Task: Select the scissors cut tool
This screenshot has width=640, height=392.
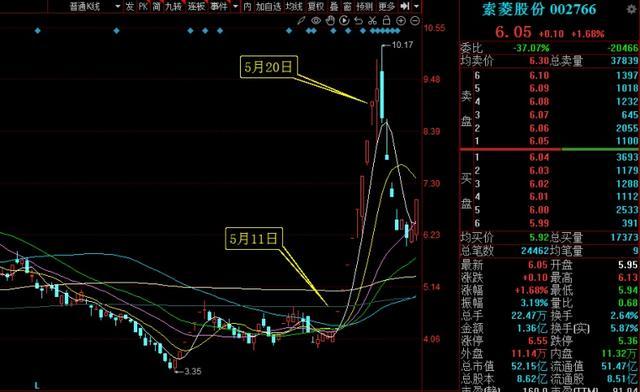Action: pos(372,20)
